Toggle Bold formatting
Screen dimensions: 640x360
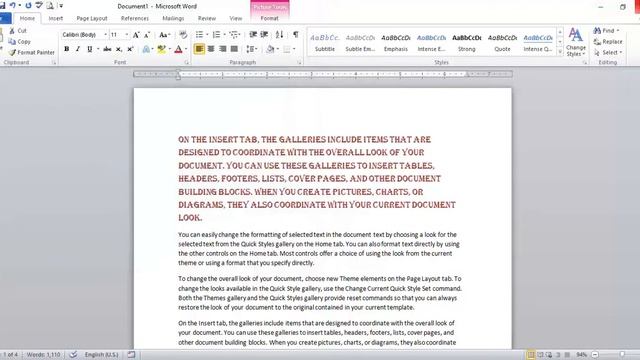coord(67,49)
